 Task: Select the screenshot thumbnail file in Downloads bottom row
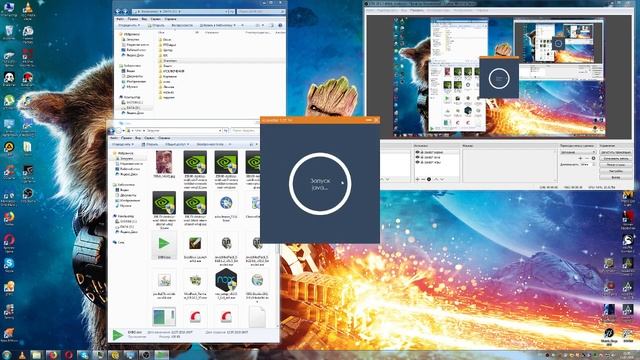[x=164, y=317]
